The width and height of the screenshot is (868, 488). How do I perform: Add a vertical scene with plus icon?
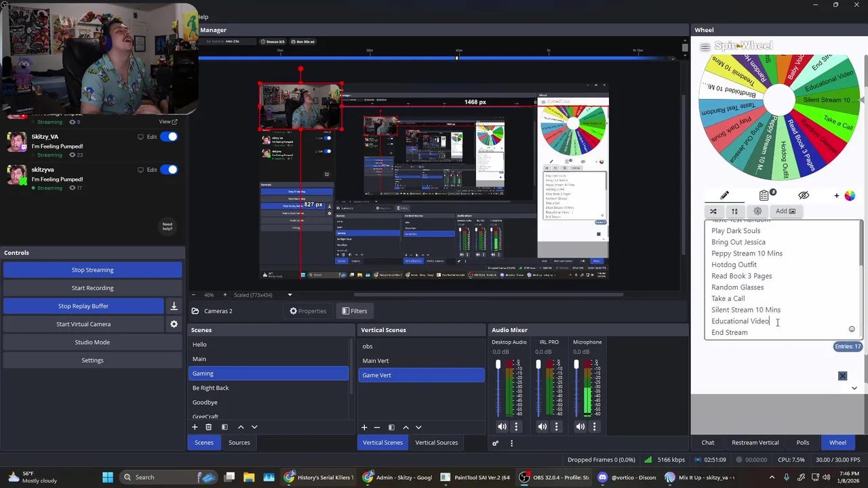(x=364, y=427)
